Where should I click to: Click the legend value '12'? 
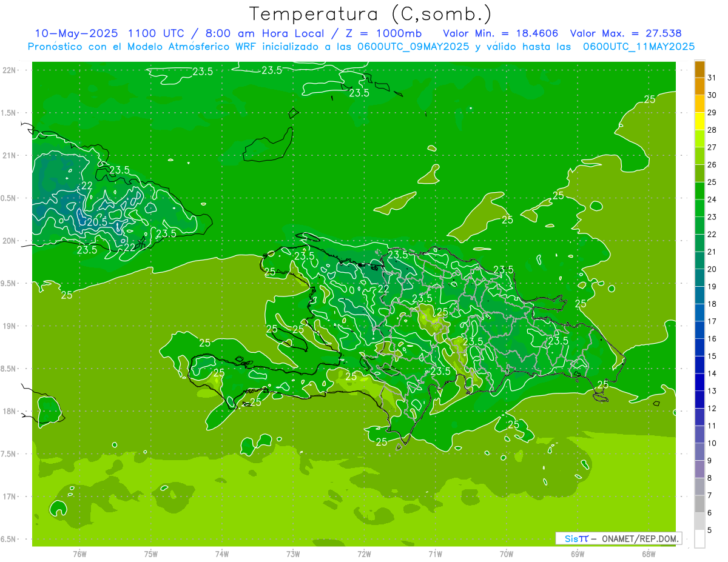[x=712, y=409]
